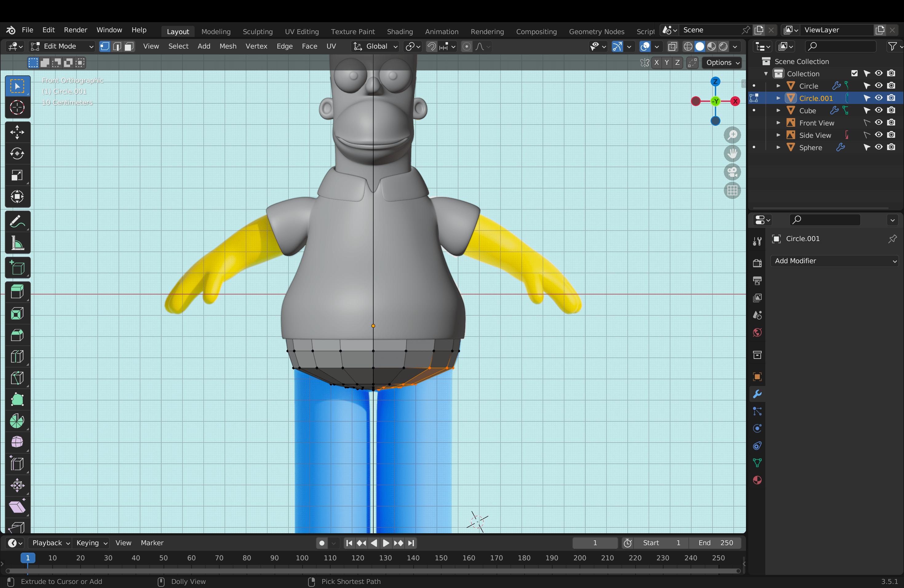Select the Inset Faces tool
This screenshot has width=904, height=588.
click(18, 314)
